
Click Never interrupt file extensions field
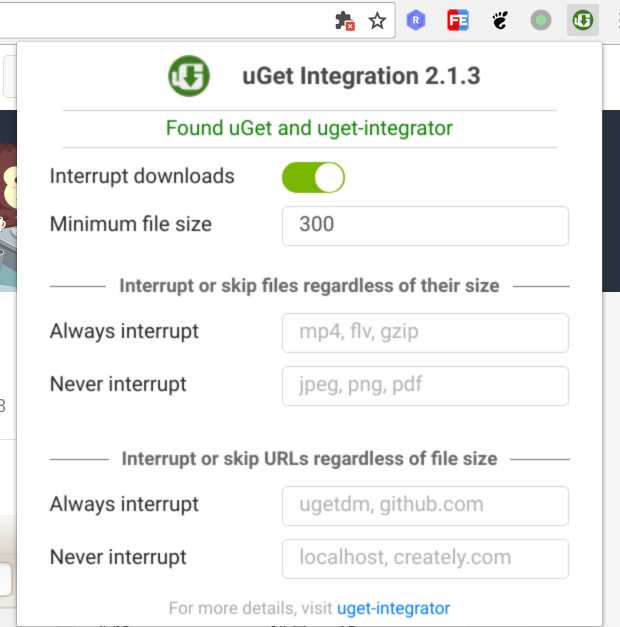(x=425, y=385)
